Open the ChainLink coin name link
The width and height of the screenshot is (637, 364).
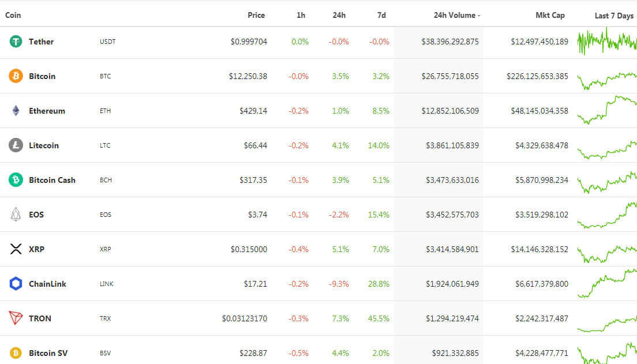pyautogui.click(x=47, y=284)
